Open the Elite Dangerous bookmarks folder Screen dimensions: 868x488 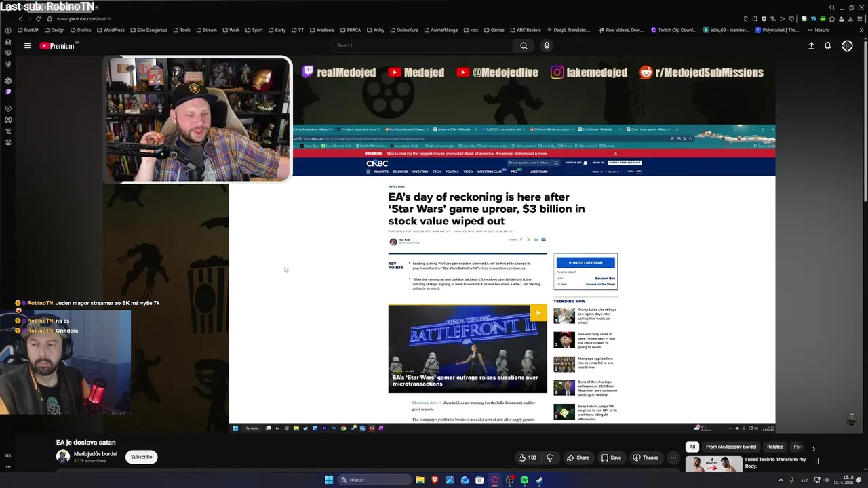pos(149,30)
